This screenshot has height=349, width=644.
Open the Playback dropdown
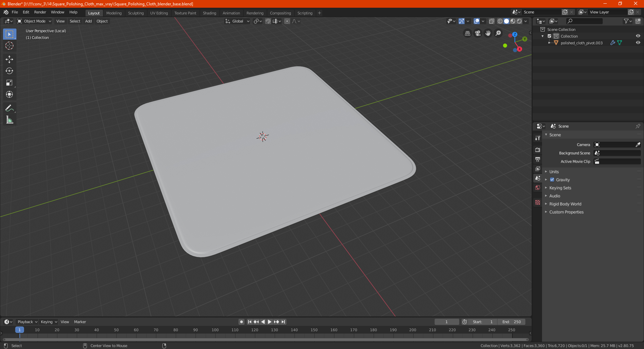pos(27,322)
